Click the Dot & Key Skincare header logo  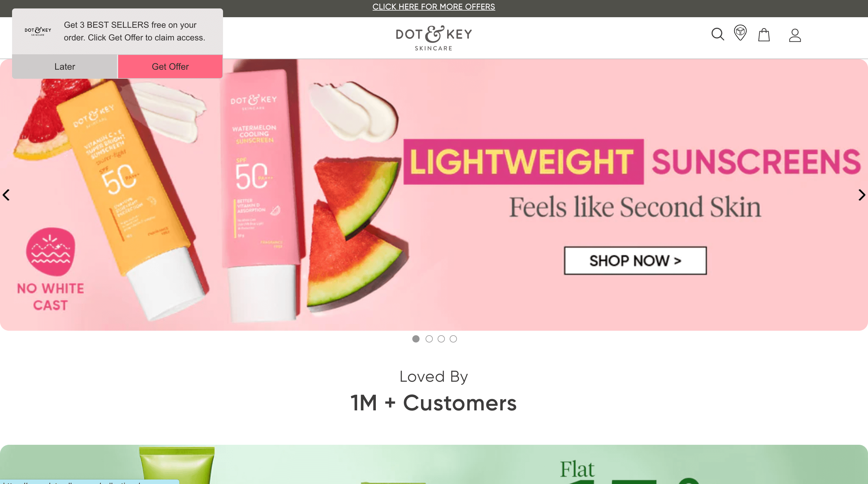[434, 38]
